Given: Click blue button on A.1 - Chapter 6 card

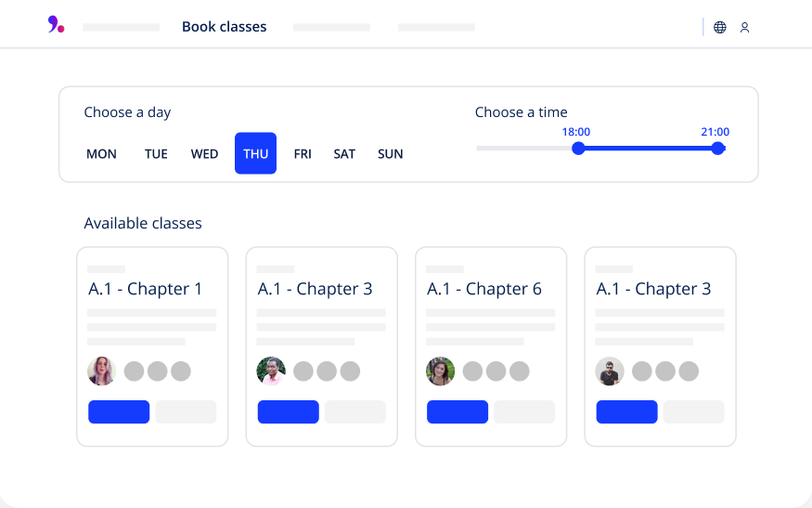Looking at the screenshot, I should coord(458,412).
